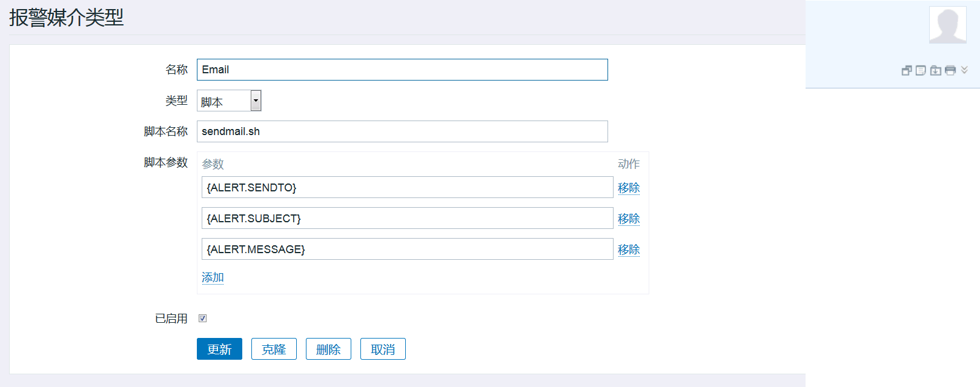This screenshot has height=387, width=980.
Task: Toggle the 已启用 checkbox
Action: tap(203, 318)
